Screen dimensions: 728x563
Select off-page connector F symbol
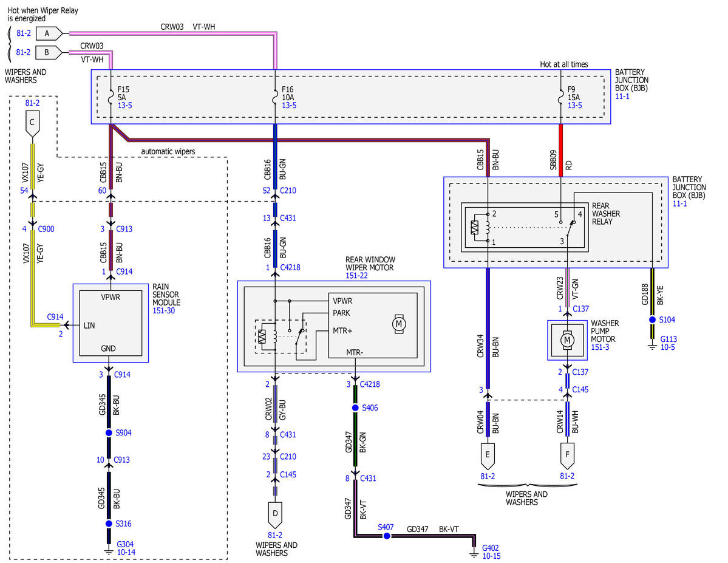click(x=567, y=456)
